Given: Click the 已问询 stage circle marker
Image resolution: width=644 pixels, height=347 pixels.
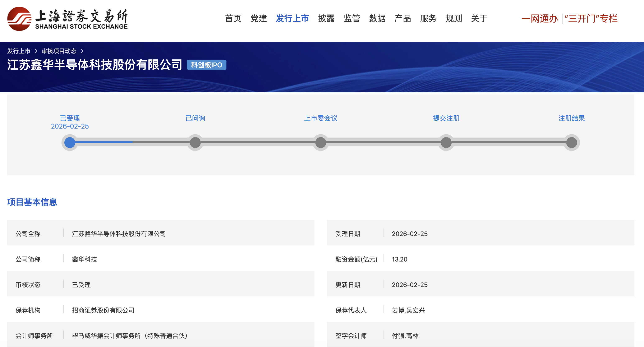Looking at the screenshot, I should pyautogui.click(x=195, y=143).
